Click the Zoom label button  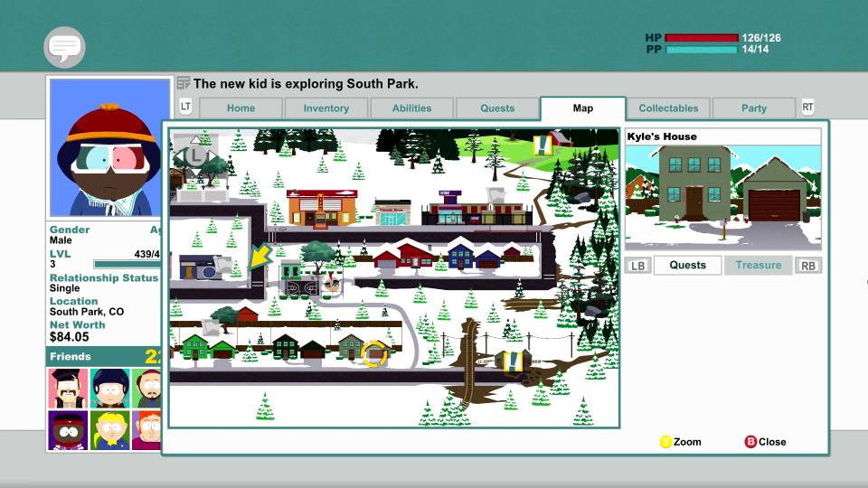pos(687,442)
